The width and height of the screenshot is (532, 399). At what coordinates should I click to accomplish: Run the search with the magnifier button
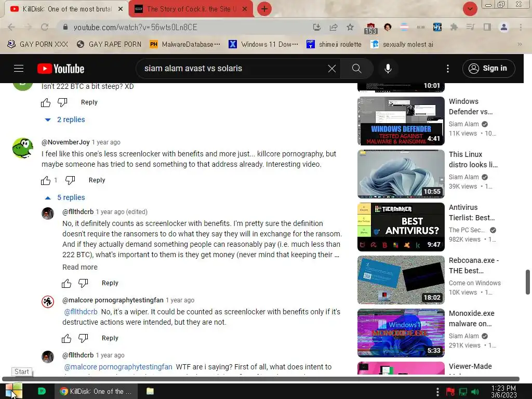pyautogui.click(x=356, y=69)
